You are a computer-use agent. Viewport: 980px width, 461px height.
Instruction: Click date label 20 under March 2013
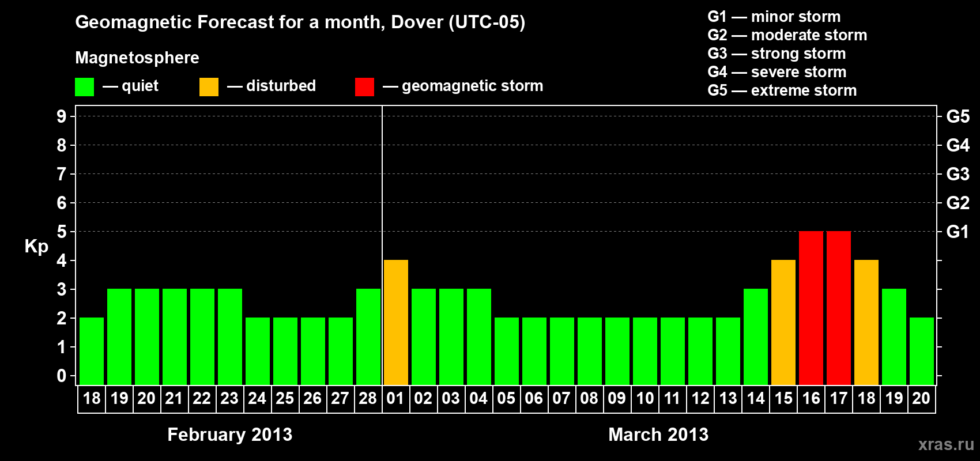[x=921, y=398]
